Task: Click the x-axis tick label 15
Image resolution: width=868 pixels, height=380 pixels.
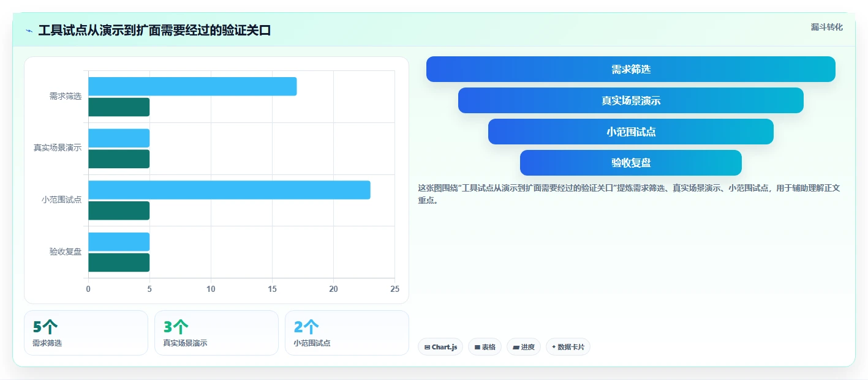Action: click(272, 289)
